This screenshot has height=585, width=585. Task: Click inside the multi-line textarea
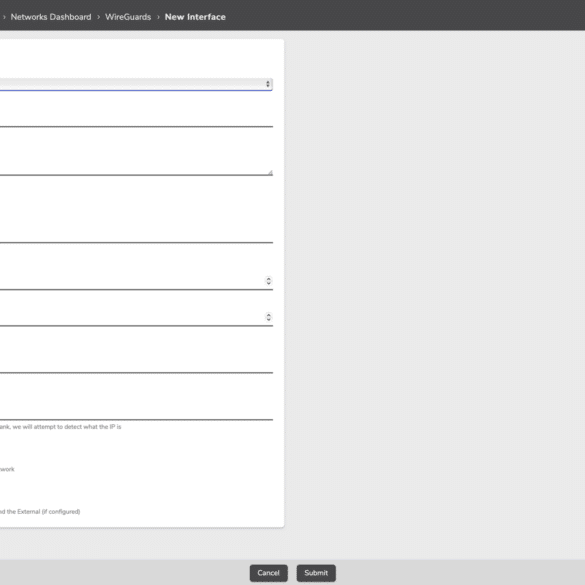coord(136,162)
